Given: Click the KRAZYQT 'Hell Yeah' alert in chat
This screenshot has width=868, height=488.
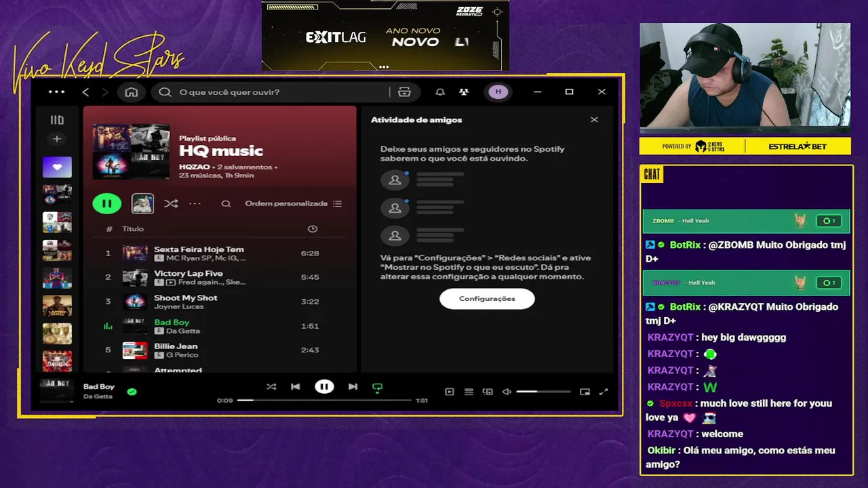Looking at the screenshot, I should point(746,283).
